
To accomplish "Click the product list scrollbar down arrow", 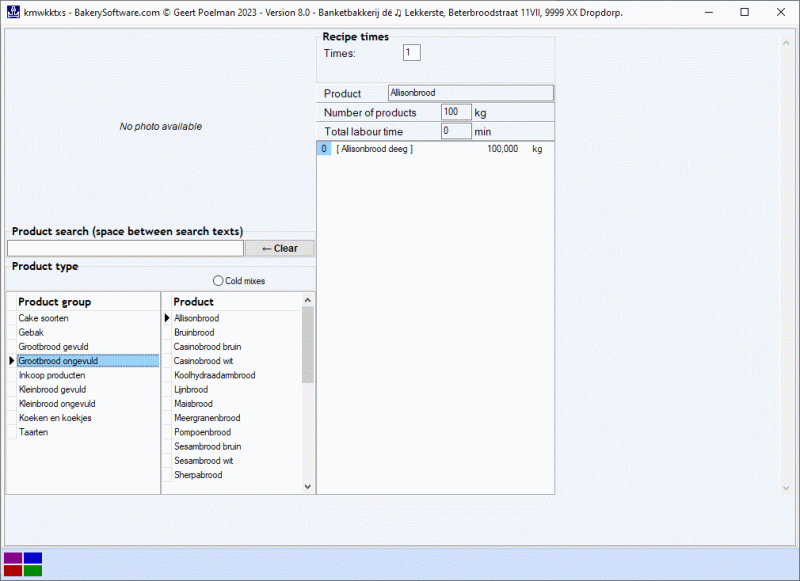I will point(306,486).
